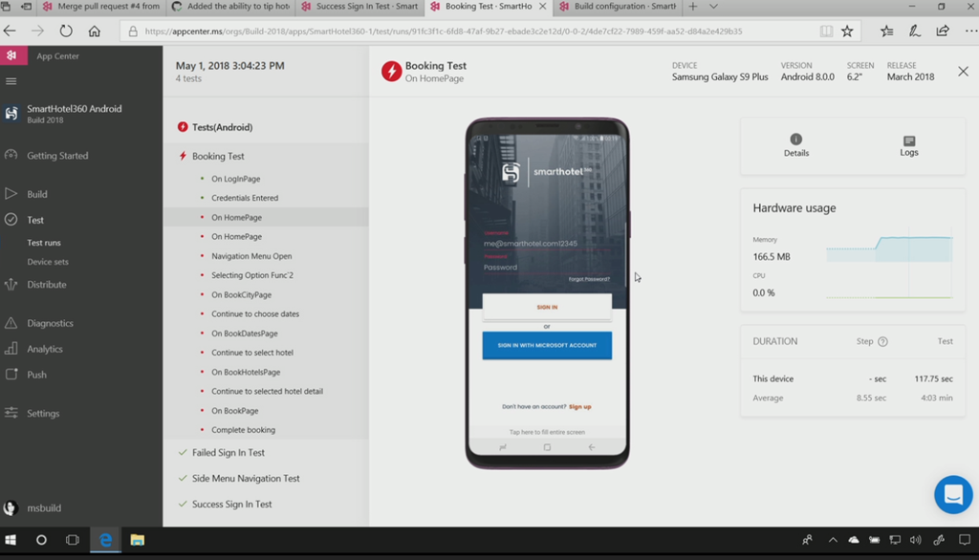Select the On BookPage step

[235, 411]
